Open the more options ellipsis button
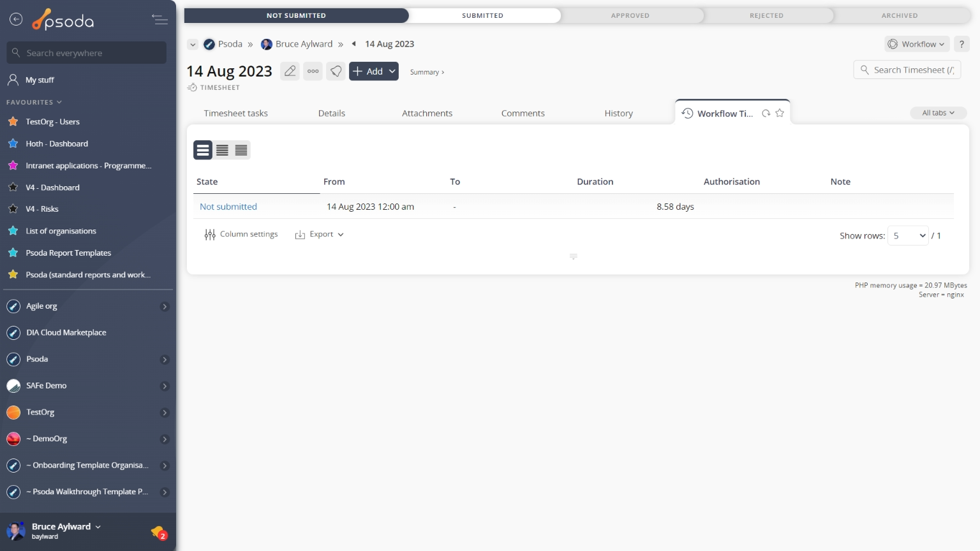The width and height of the screenshot is (980, 551). coord(313,71)
